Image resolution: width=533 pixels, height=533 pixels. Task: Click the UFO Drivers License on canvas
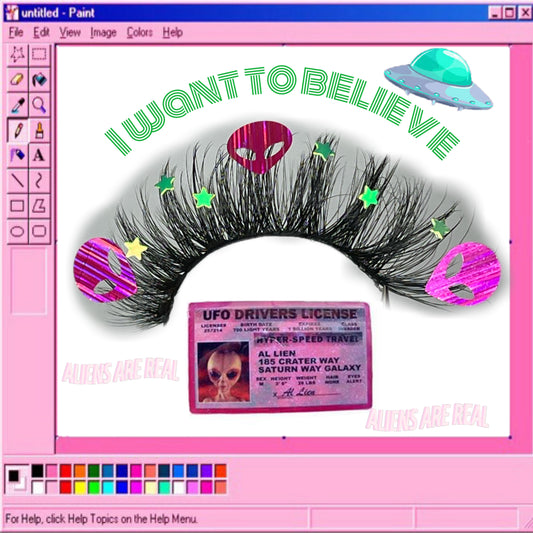[x=280, y=357]
